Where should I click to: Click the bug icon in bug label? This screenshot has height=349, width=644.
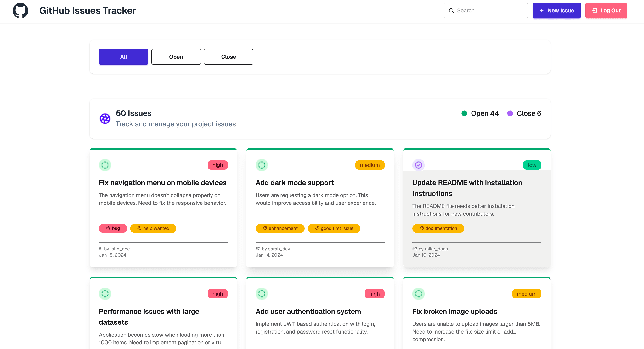[108, 228]
